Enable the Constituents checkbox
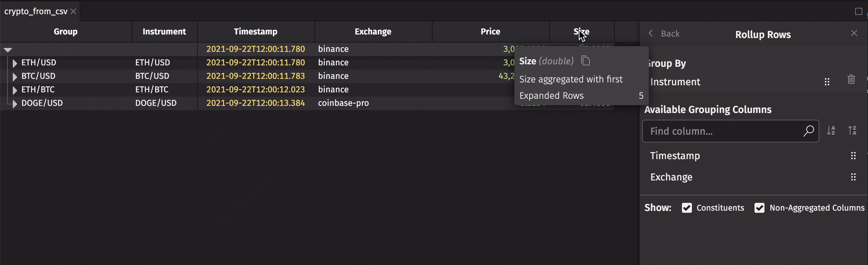This screenshot has width=868, height=265. 687,208
